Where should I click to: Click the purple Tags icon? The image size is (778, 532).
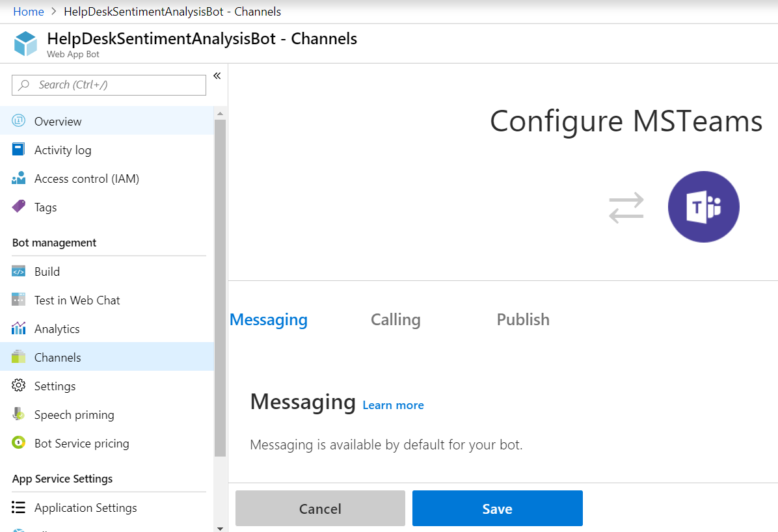tap(19, 207)
